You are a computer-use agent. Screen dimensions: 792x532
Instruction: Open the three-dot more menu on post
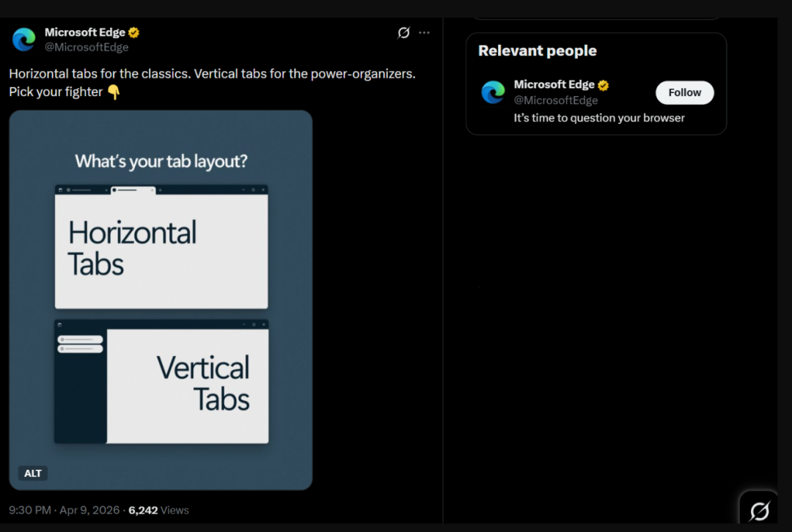tap(425, 33)
